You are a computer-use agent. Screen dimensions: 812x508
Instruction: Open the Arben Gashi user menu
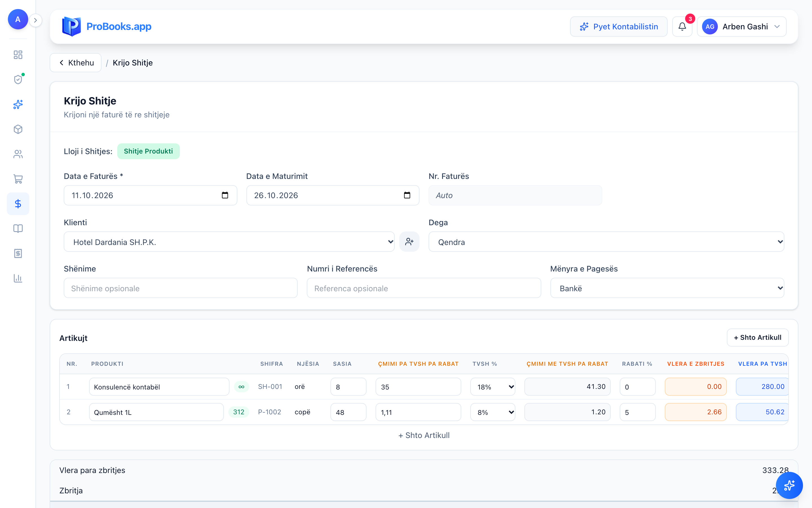click(742, 27)
